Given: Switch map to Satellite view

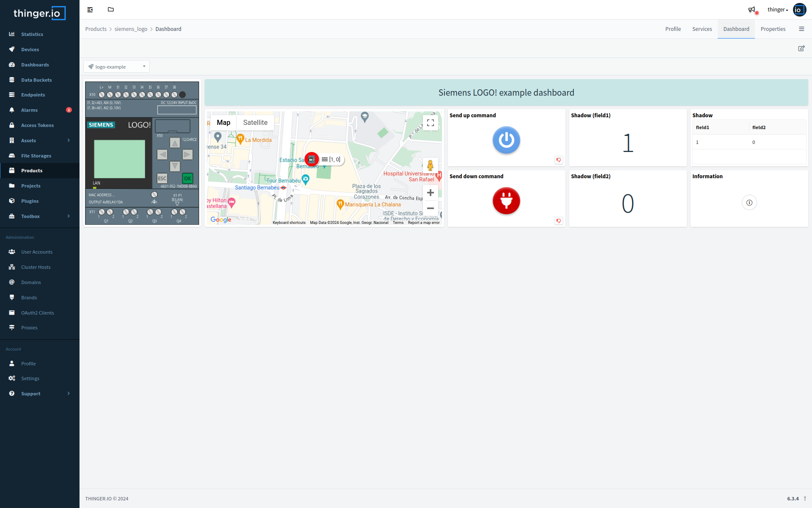Looking at the screenshot, I should coord(255,123).
